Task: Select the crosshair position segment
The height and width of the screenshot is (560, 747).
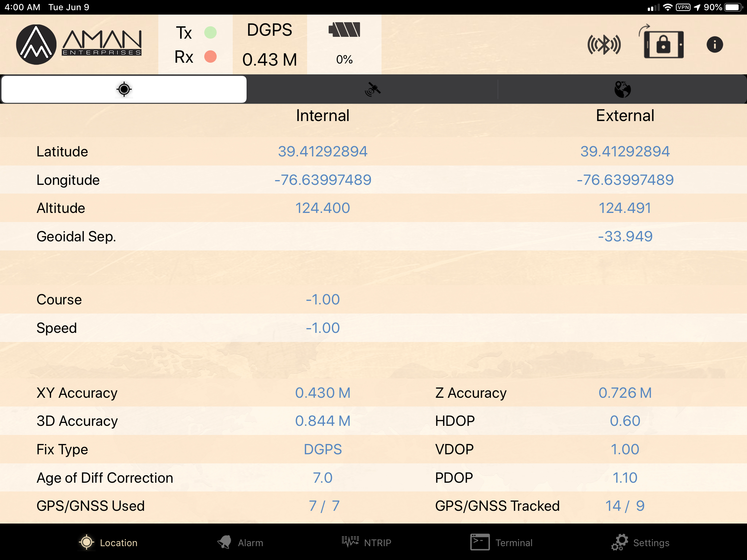Action: [124, 89]
